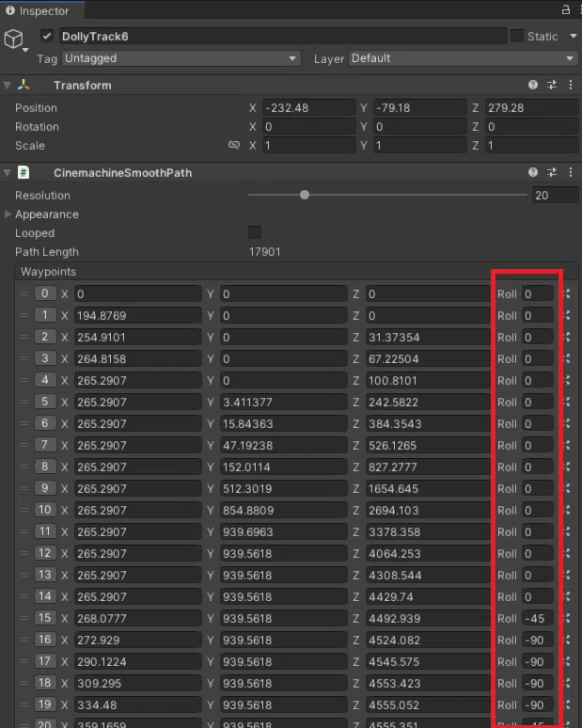
Task: Click set-position icon for waypoint 2
Action: [567, 337]
